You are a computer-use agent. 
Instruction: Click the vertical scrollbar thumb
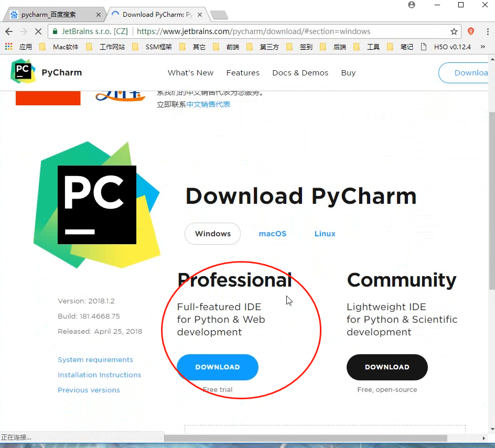(492, 201)
